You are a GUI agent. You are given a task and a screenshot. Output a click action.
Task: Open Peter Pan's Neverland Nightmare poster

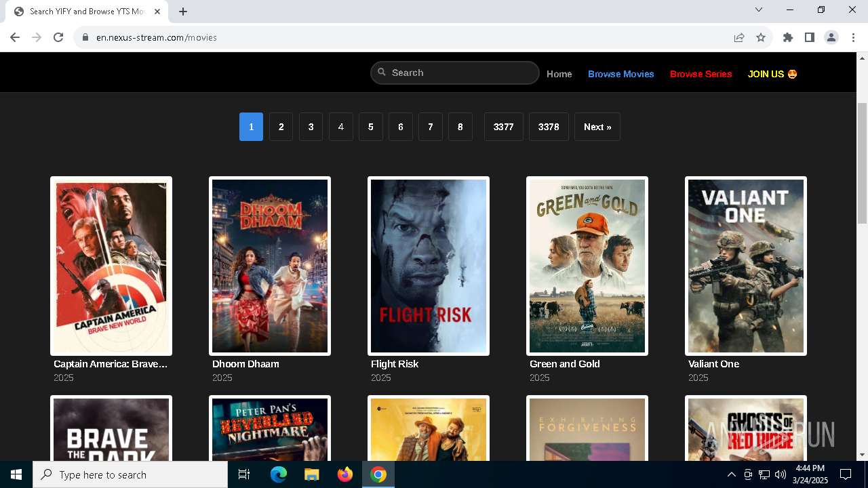click(270, 428)
